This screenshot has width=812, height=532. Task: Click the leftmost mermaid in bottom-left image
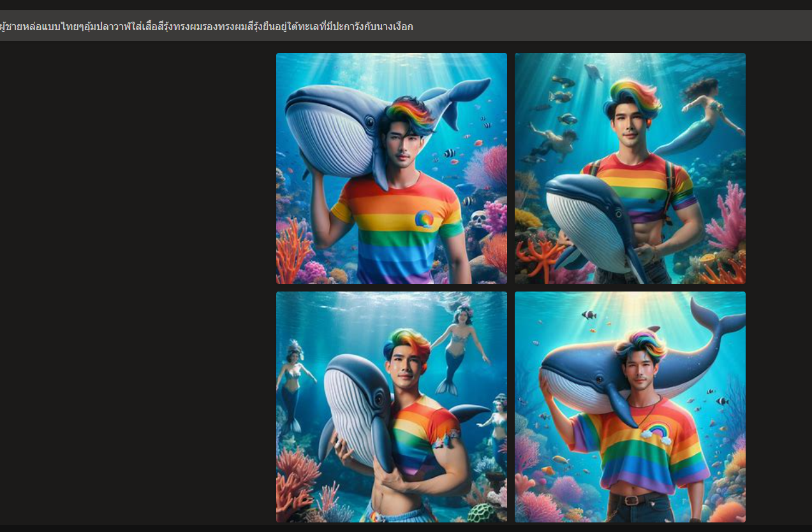click(x=292, y=383)
